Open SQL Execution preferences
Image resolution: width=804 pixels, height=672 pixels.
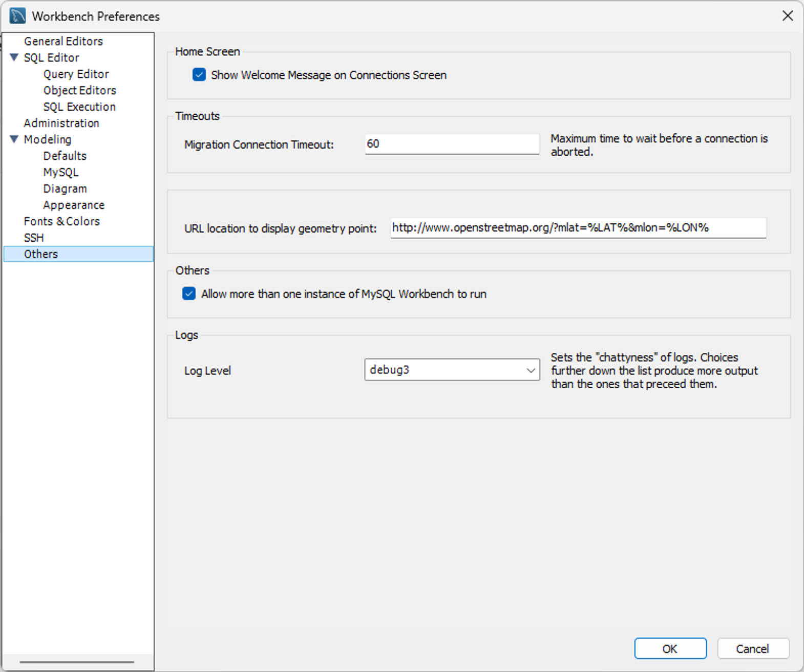click(79, 107)
